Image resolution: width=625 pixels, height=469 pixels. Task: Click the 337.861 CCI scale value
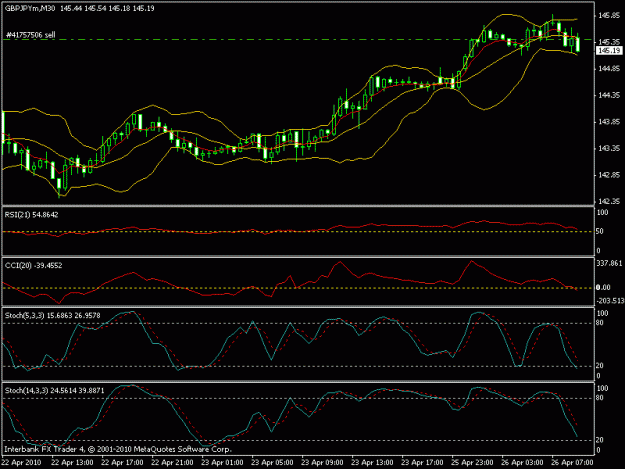[609, 263]
